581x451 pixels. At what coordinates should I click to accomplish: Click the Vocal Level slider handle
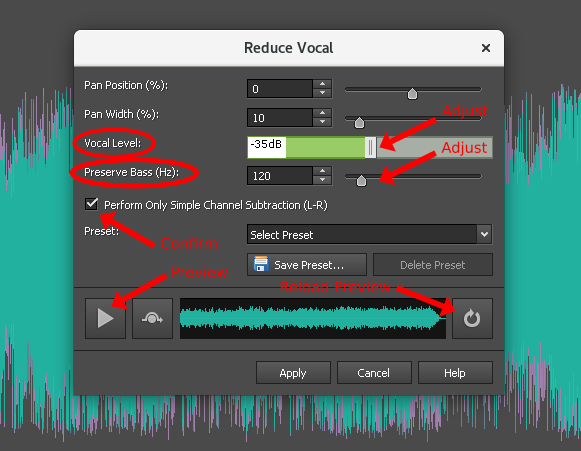tap(371, 147)
